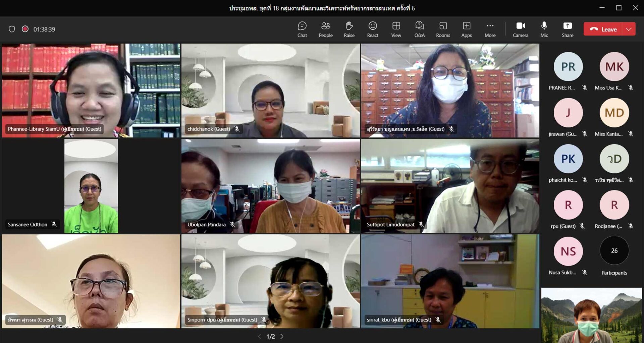Share your screen content
644x343 pixels.
(567, 29)
